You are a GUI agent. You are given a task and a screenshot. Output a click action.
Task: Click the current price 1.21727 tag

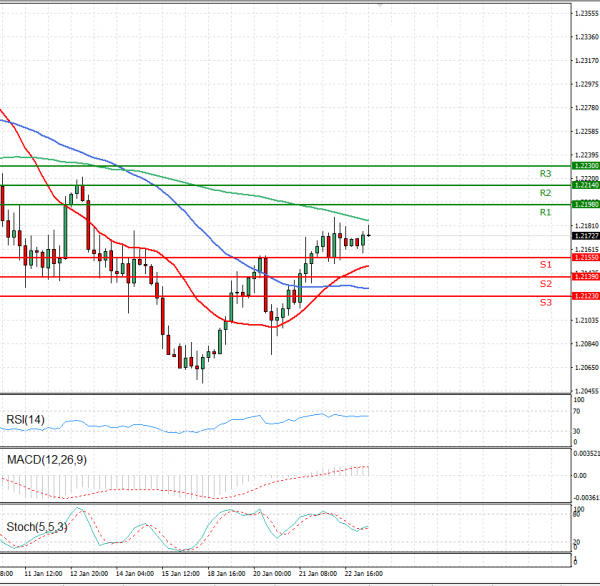point(586,236)
